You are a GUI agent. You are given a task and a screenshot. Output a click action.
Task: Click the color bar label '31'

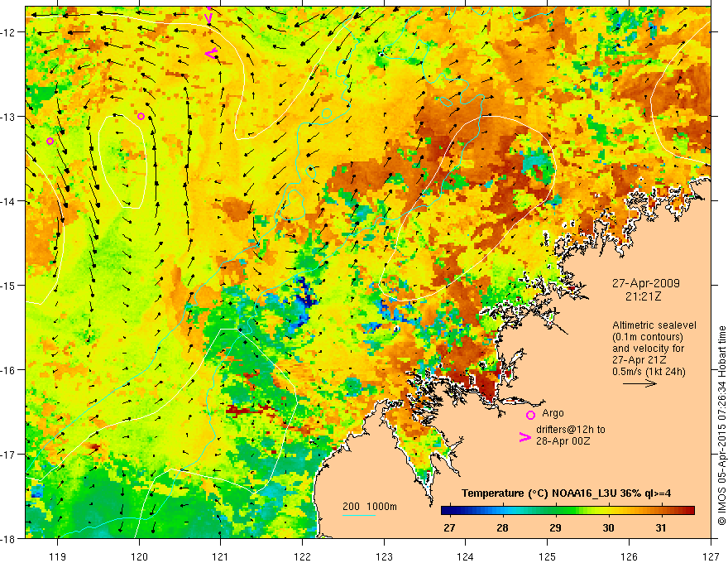point(661,527)
